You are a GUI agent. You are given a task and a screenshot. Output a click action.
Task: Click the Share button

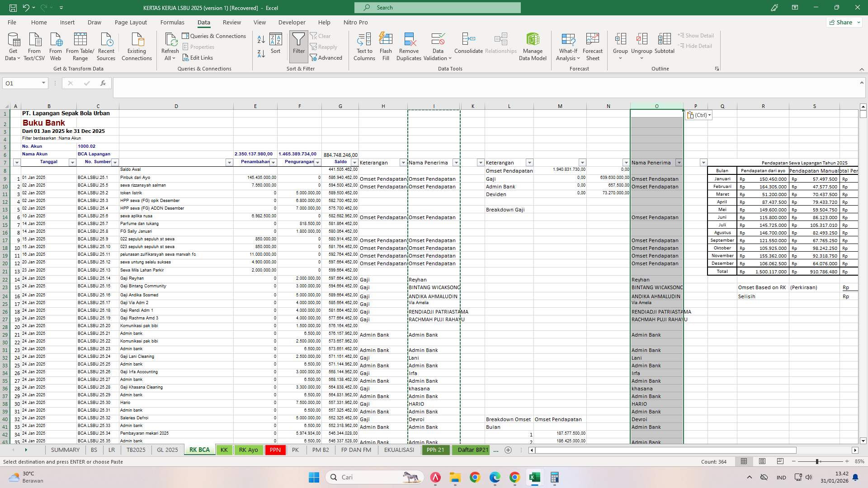click(843, 22)
